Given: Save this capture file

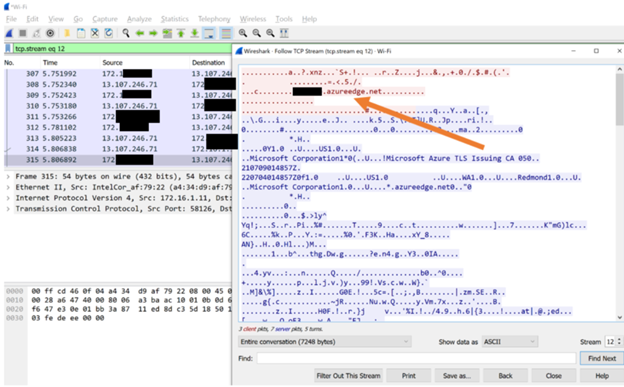Looking at the screenshot, I should 81,33.
